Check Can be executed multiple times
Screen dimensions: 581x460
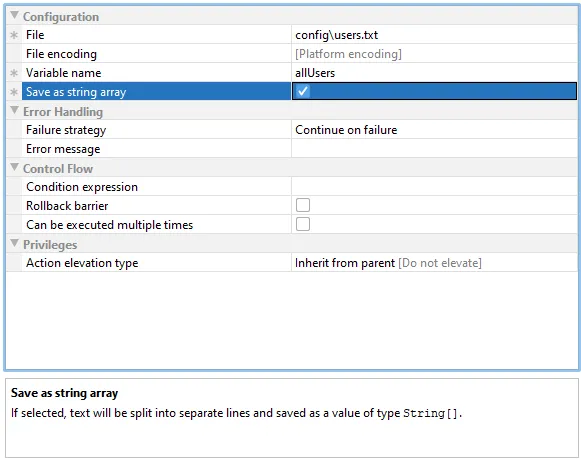pos(303,224)
